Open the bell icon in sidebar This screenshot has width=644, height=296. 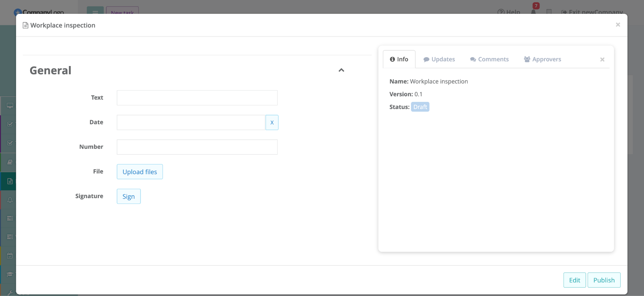(x=10, y=200)
